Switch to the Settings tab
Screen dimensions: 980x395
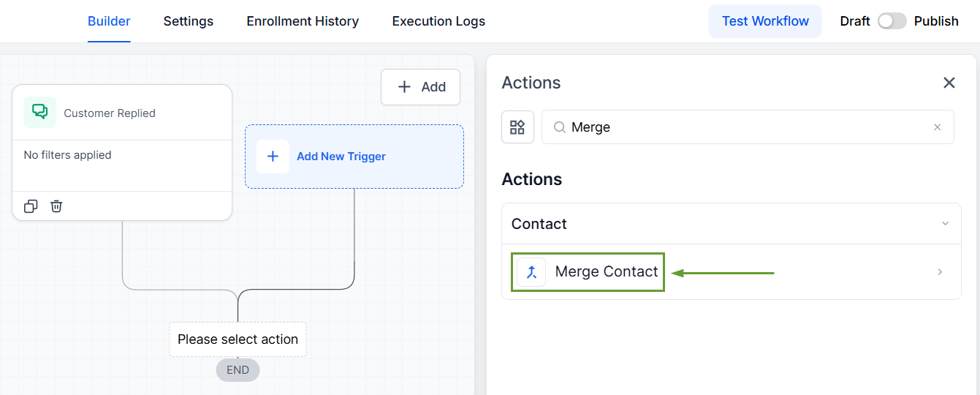point(189,21)
